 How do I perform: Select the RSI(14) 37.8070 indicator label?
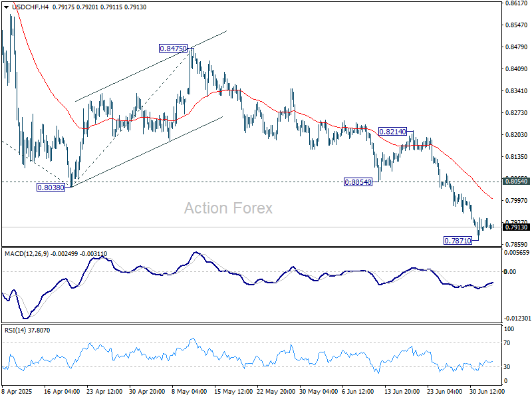(x=27, y=330)
